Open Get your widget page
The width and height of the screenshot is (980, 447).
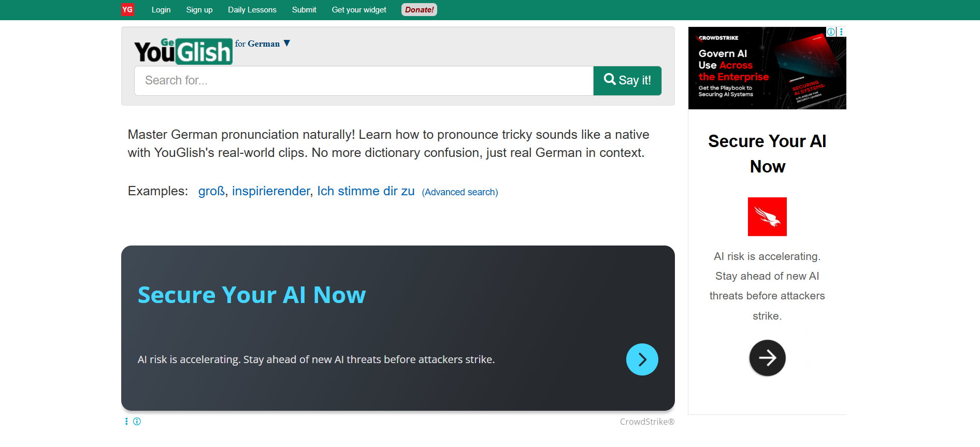pos(359,10)
